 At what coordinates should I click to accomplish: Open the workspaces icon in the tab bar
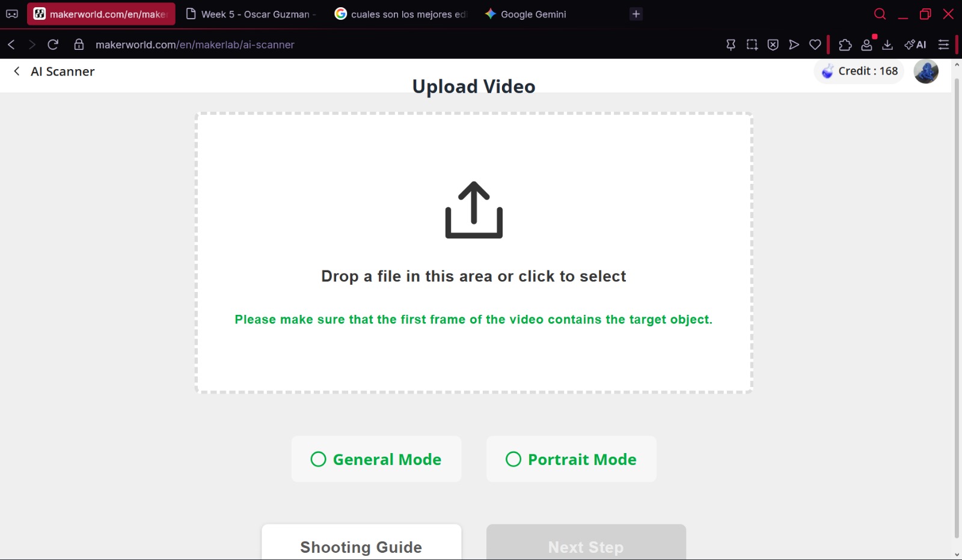click(12, 14)
